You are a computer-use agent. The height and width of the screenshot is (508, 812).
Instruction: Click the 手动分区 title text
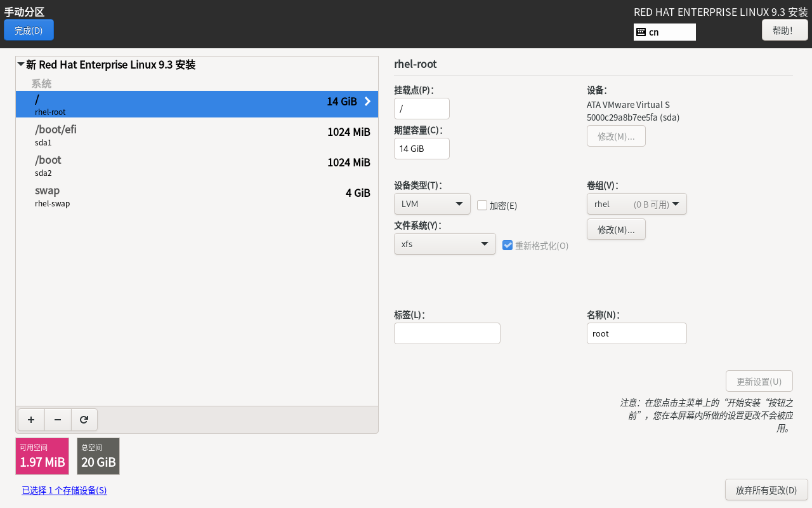tap(24, 11)
